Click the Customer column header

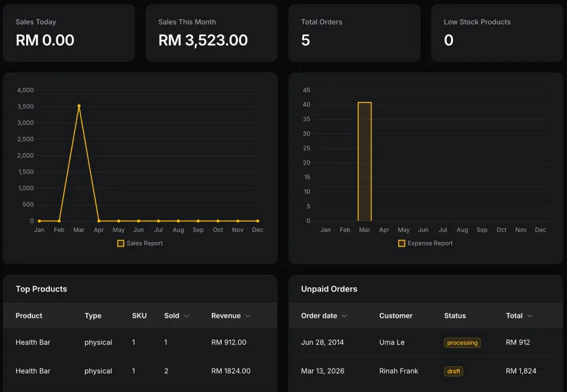pyautogui.click(x=395, y=316)
